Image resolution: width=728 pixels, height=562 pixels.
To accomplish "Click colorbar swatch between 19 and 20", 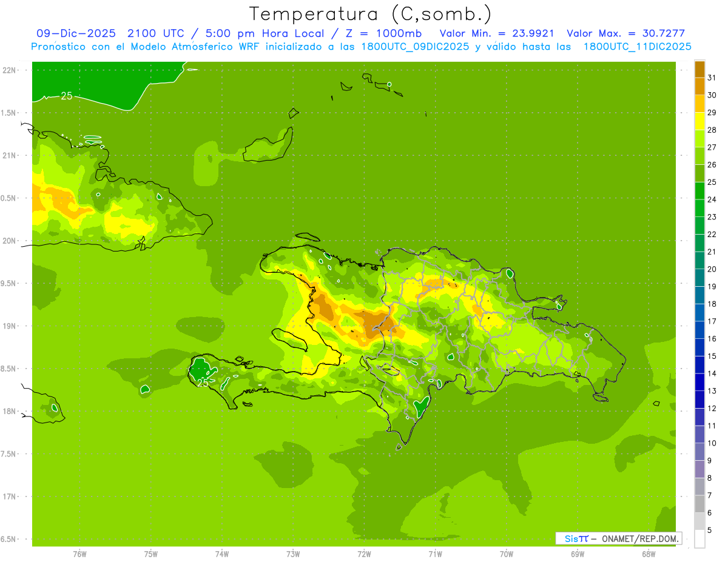I will click(699, 278).
